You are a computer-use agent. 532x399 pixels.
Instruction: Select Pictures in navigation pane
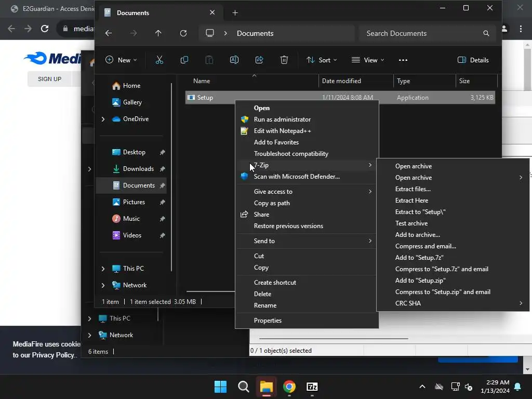tap(132, 202)
